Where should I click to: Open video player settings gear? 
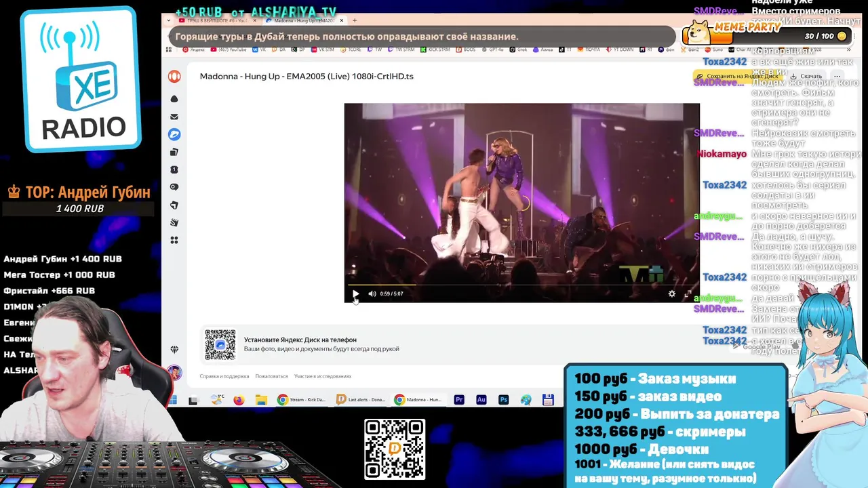click(x=671, y=293)
